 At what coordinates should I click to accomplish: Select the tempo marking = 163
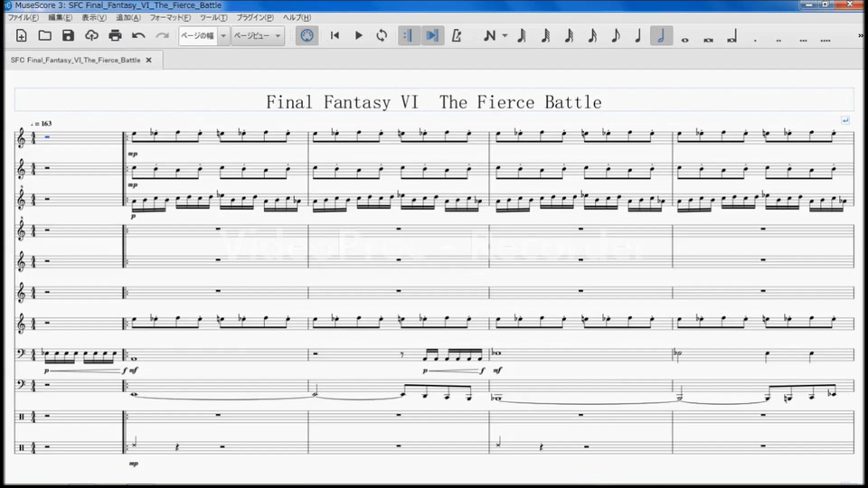coord(42,124)
